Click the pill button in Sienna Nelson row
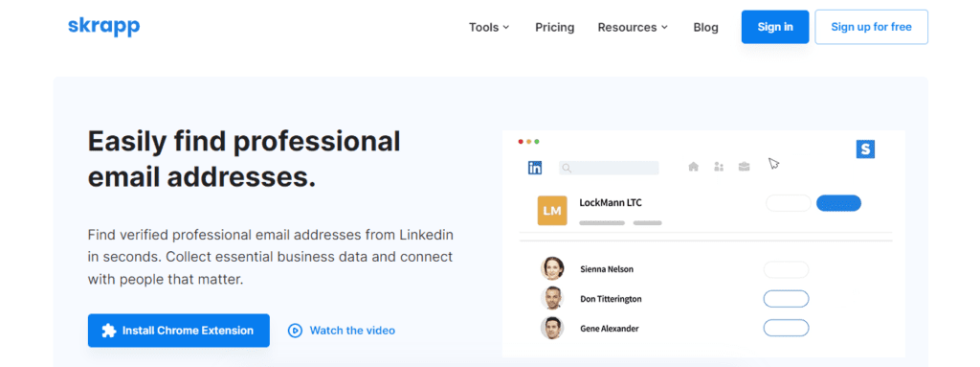The image size is (980, 367). point(787,270)
